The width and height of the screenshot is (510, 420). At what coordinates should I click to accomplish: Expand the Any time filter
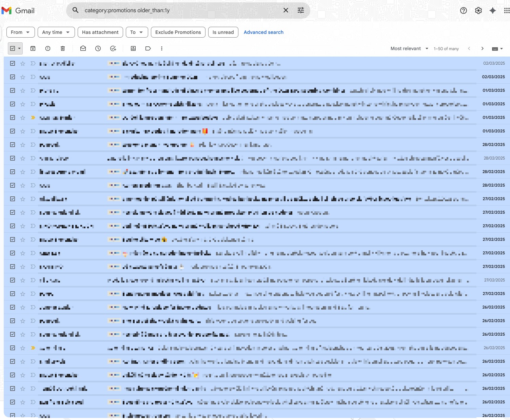point(56,32)
